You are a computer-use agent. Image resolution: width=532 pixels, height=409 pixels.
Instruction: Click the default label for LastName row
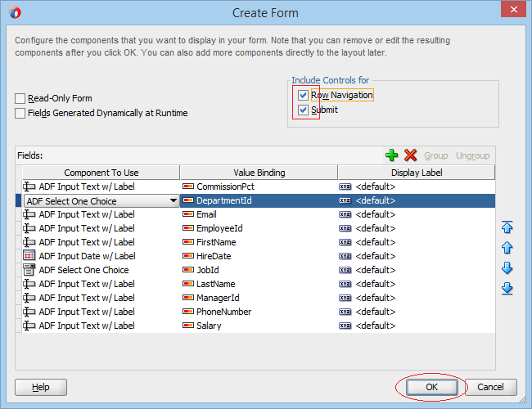[x=376, y=284]
